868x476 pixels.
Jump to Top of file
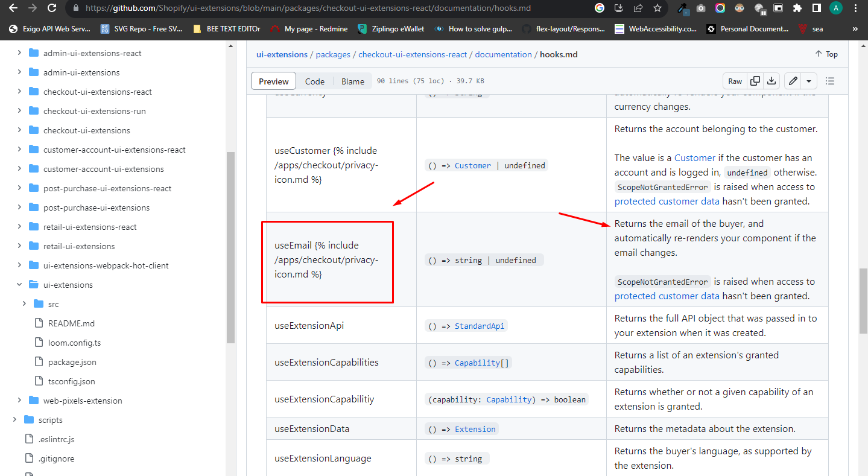click(x=826, y=54)
